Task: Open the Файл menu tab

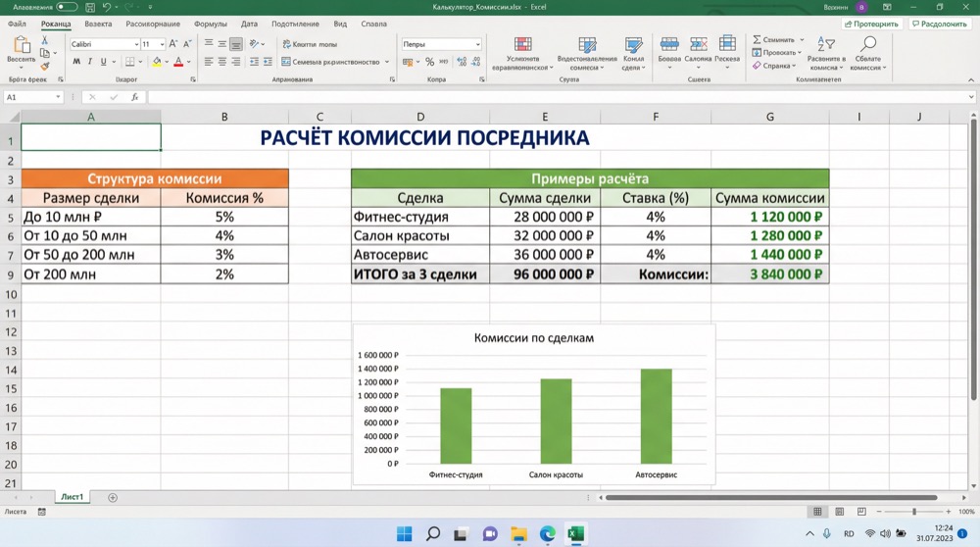Action: (17, 24)
